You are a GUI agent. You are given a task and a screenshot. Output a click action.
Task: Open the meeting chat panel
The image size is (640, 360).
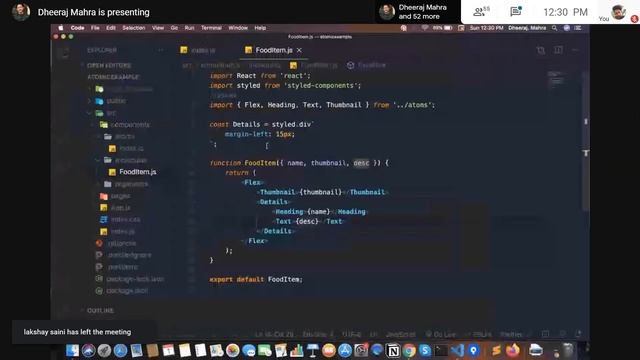coord(516,11)
